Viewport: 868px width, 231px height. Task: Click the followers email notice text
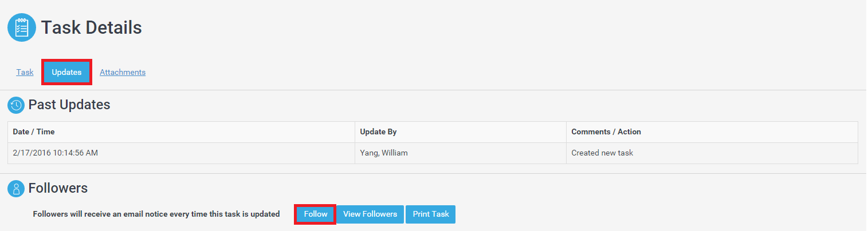pos(156,214)
